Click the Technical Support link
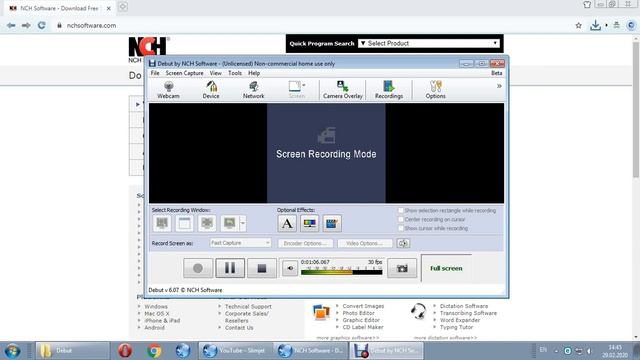 (248, 307)
